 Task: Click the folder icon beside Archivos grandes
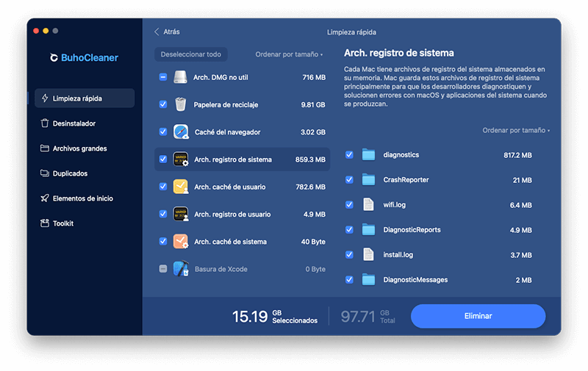tap(45, 148)
